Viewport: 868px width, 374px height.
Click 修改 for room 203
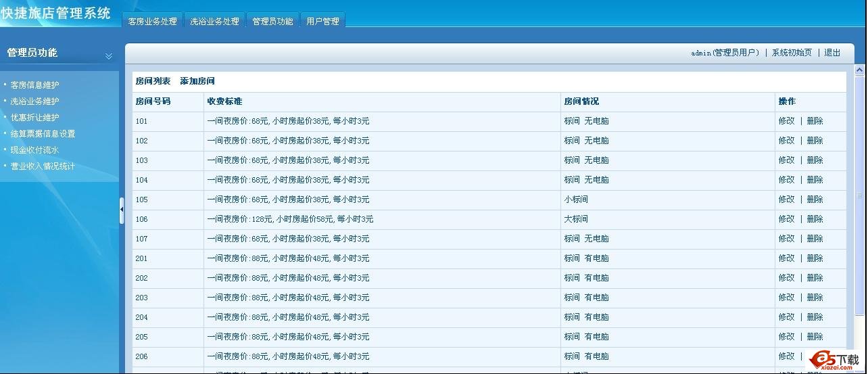point(786,298)
